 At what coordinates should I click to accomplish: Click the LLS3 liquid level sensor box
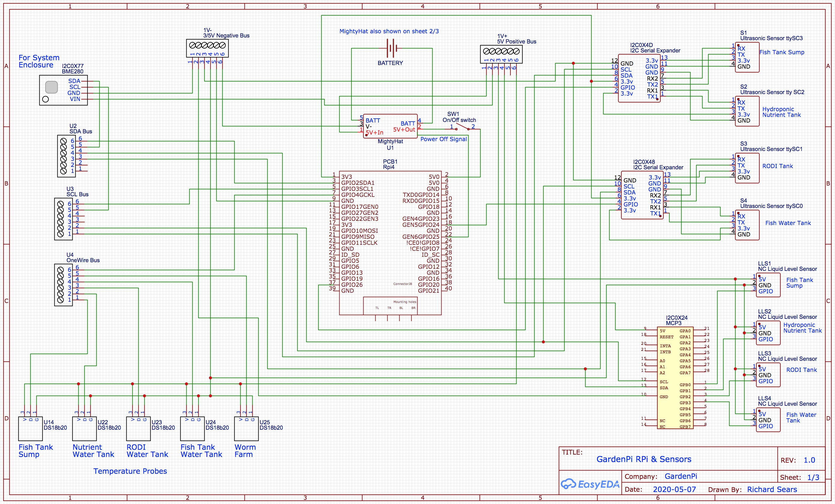[768, 375]
